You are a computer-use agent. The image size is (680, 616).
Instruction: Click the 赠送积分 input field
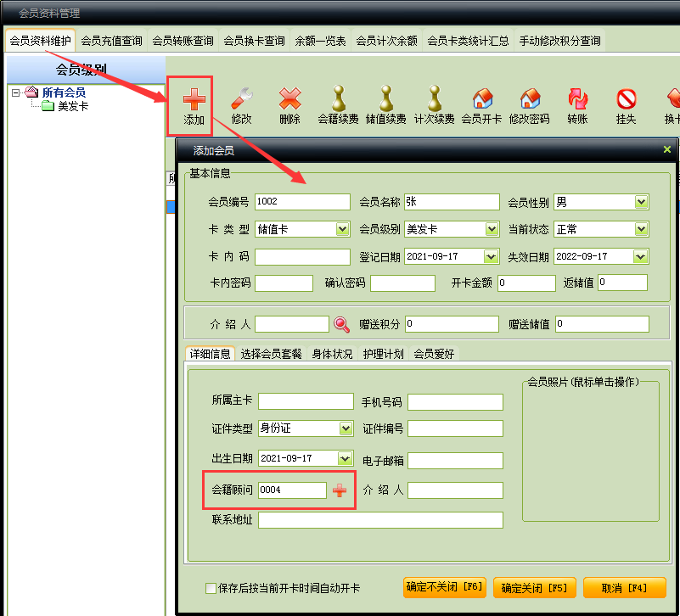pyautogui.click(x=452, y=324)
